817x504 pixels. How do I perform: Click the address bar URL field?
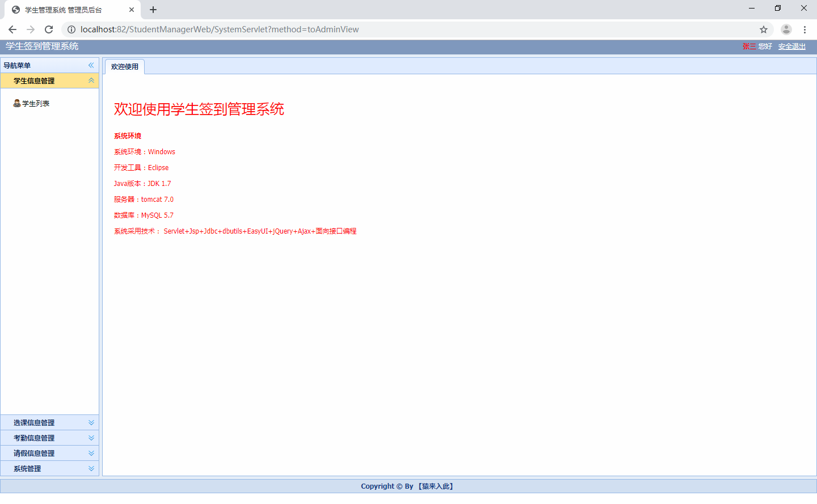417,29
